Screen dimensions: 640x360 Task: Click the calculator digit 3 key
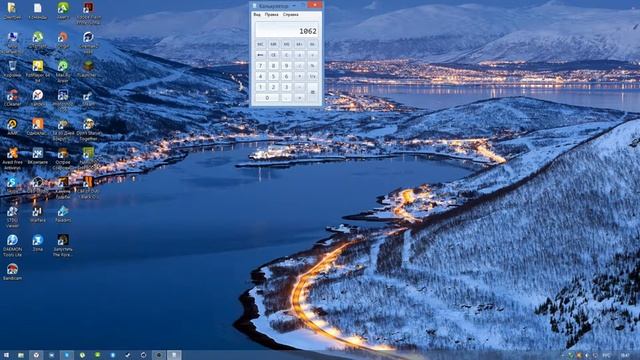click(x=287, y=87)
